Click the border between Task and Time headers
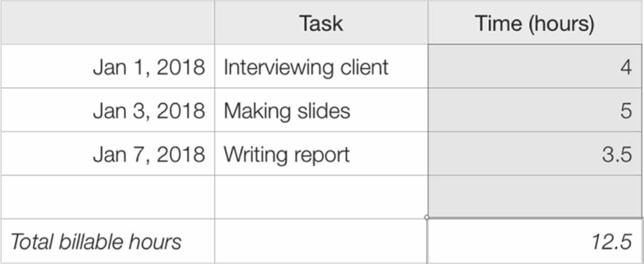Screen dimensions: 644x264 tap(427, 23)
